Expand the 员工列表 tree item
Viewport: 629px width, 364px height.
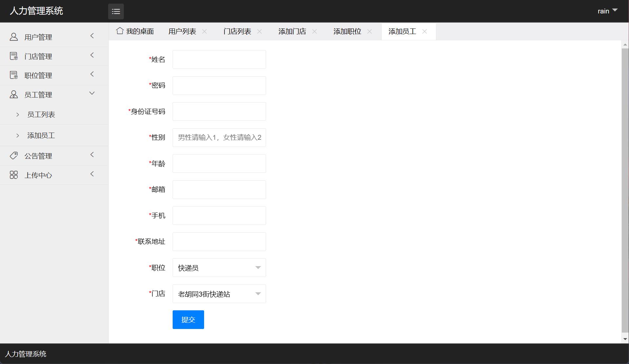coord(18,114)
